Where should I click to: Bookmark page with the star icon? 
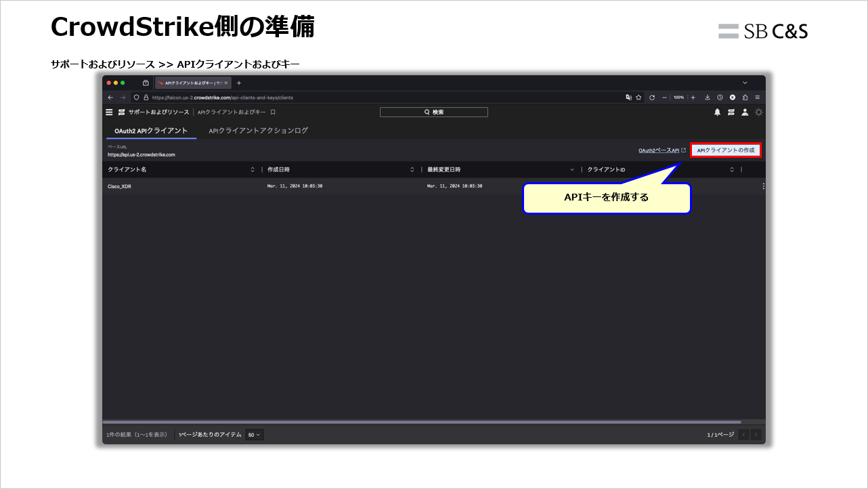638,98
